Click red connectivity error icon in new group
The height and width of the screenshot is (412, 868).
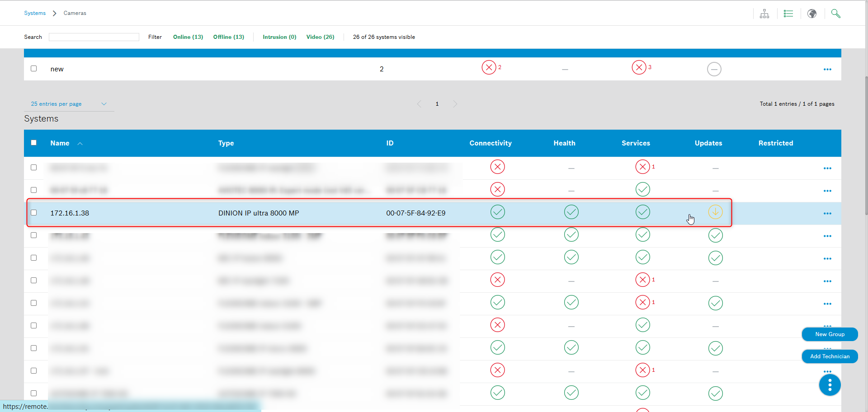coord(489,67)
